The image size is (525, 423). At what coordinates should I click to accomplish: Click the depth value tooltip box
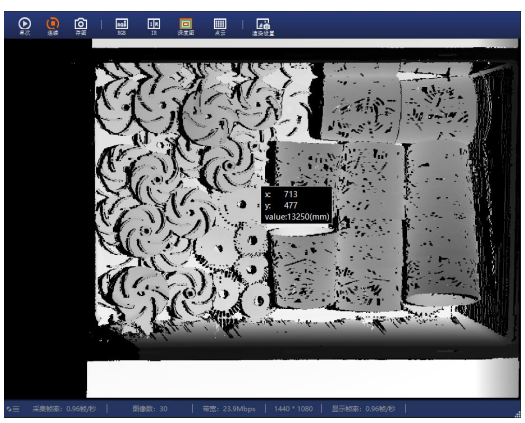pyautogui.click(x=296, y=205)
